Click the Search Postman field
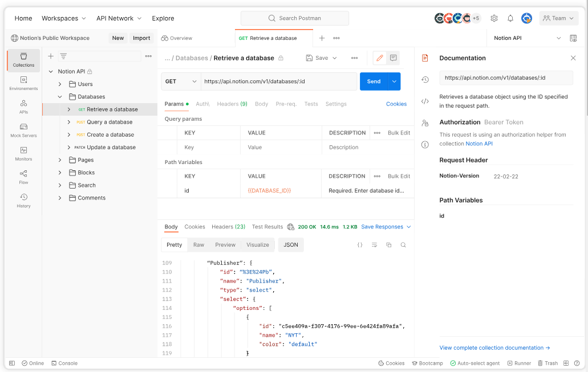This screenshot has width=588, height=372. [x=295, y=18]
